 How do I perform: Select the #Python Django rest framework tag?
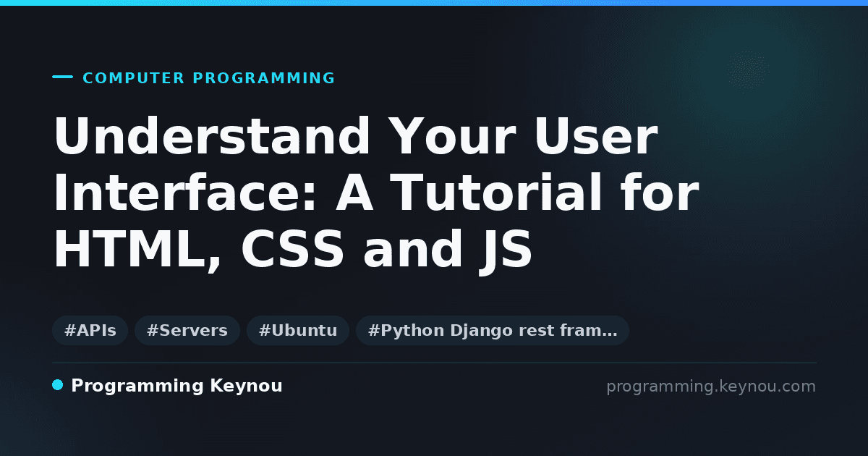coord(493,331)
